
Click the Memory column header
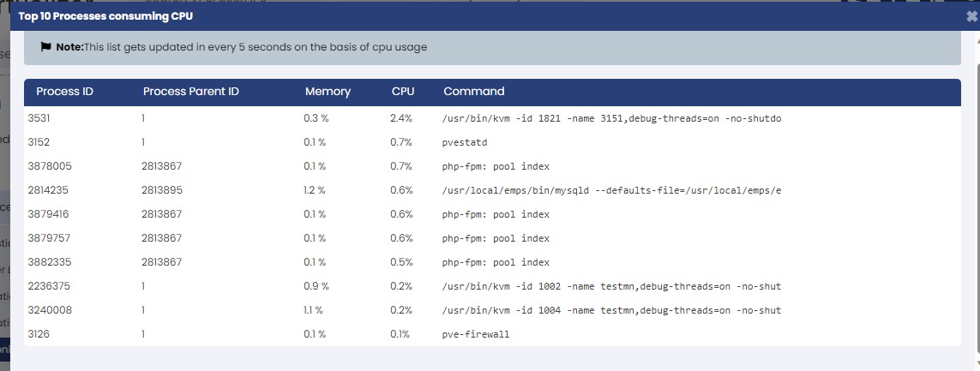(328, 91)
